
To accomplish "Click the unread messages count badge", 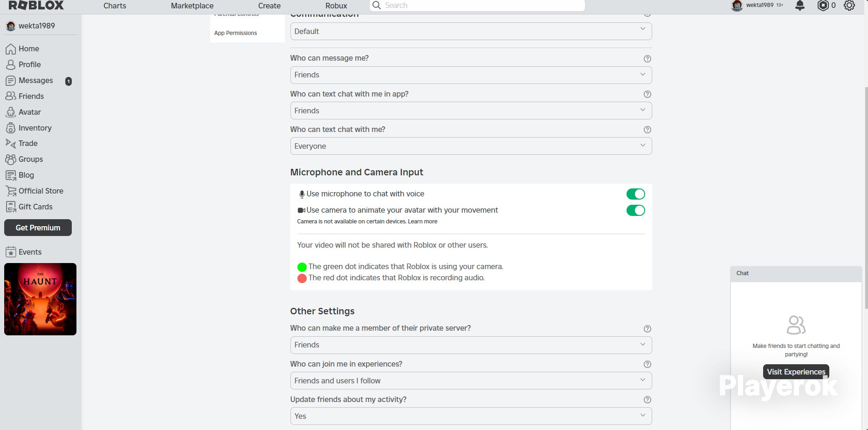I will click(69, 81).
